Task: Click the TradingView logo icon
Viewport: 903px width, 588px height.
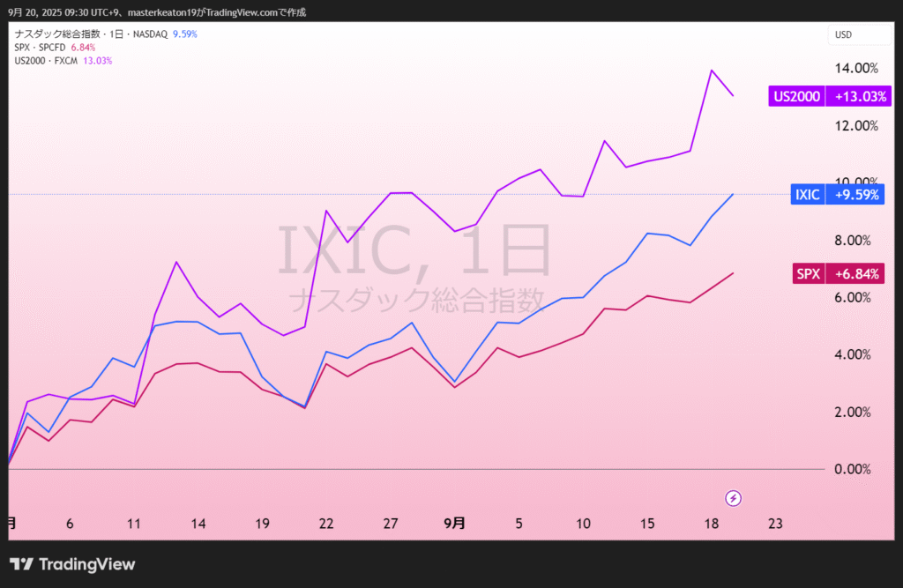Action: 21,564
